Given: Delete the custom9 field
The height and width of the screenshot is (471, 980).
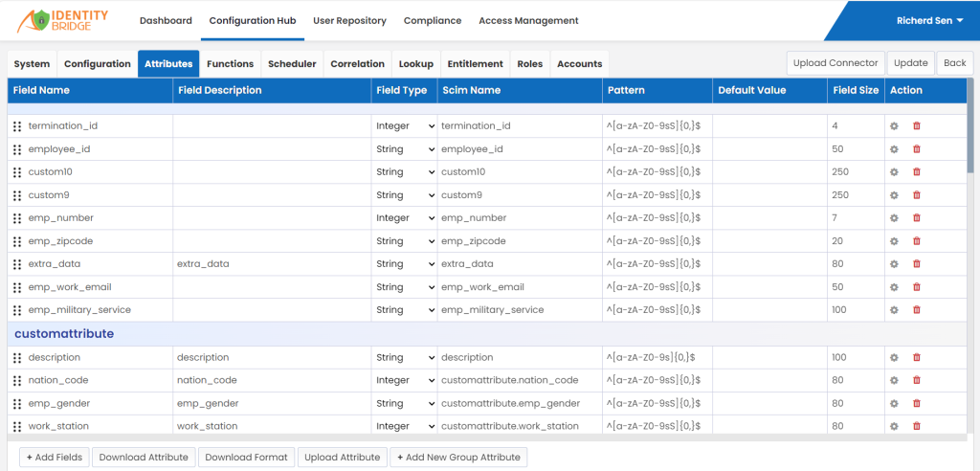Looking at the screenshot, I should coord(917,195).
